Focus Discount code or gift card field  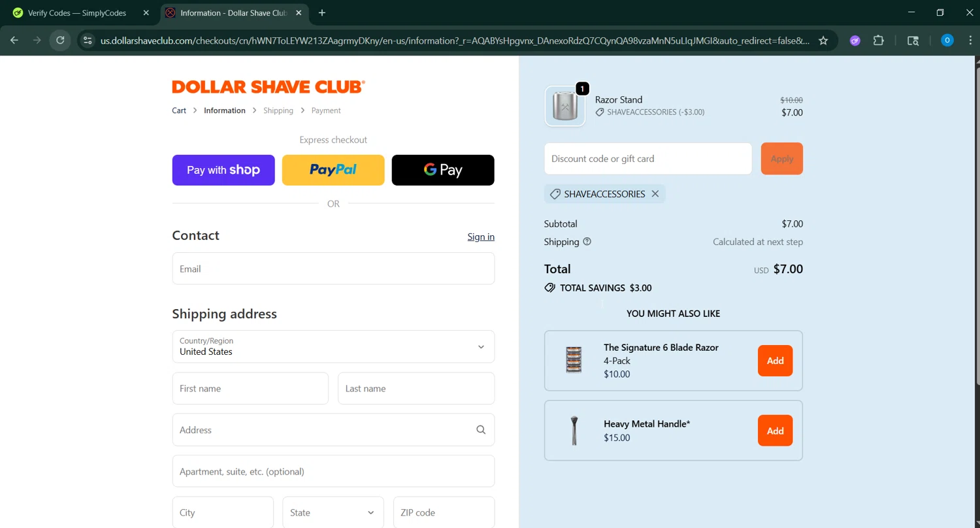point(648,159)
